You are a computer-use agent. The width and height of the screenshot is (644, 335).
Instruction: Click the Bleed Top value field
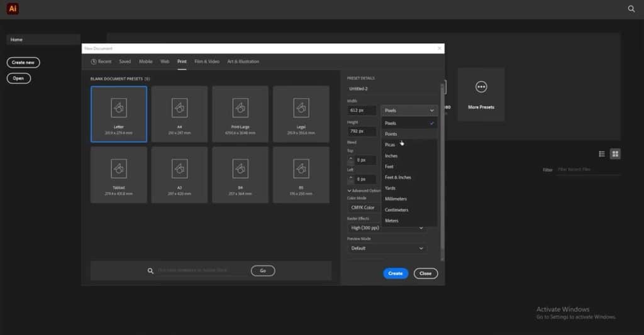tap(365, 160)
